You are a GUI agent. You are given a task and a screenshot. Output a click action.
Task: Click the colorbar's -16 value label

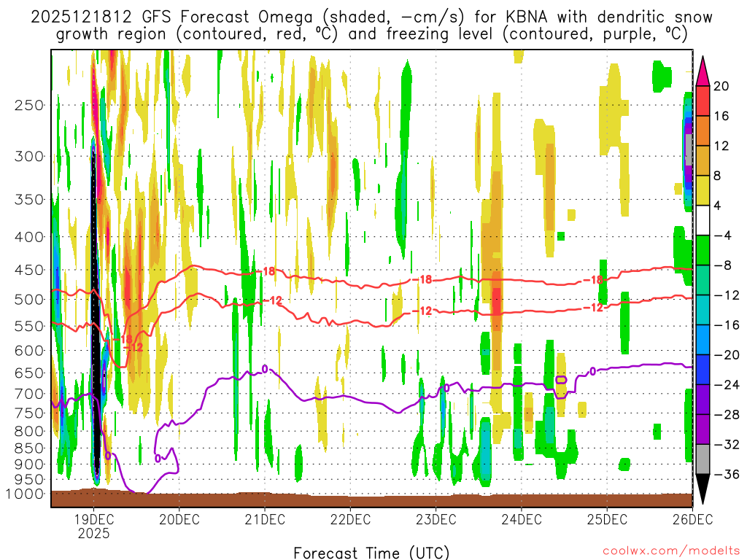pyautogui.click(x=727, y=325)
